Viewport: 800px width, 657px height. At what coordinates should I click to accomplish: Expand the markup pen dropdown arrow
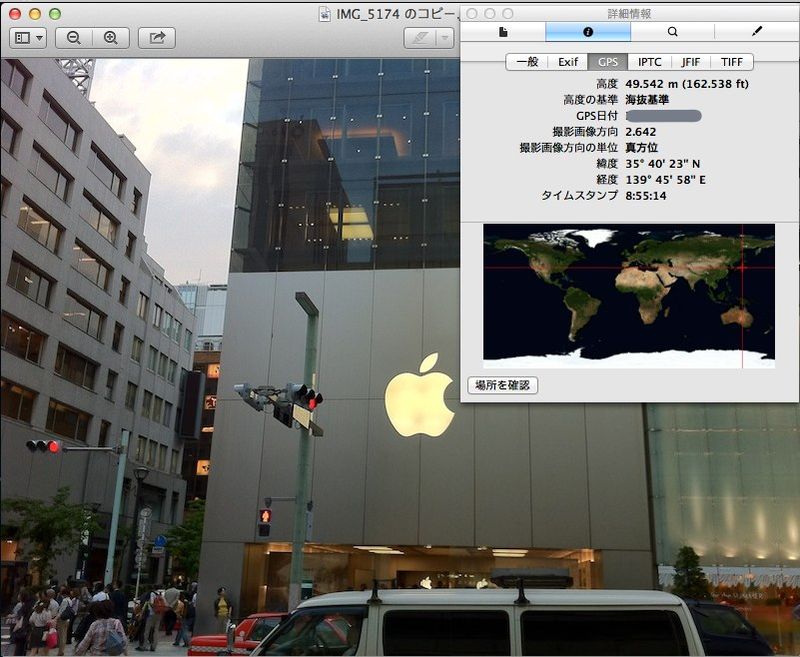coord(445,38)
